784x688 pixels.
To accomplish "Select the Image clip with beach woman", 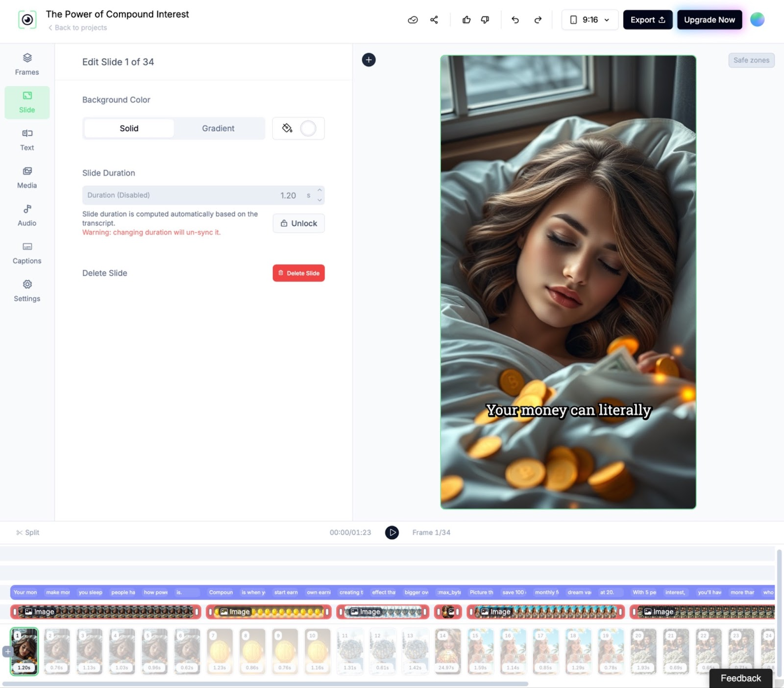I will (546, 612).
